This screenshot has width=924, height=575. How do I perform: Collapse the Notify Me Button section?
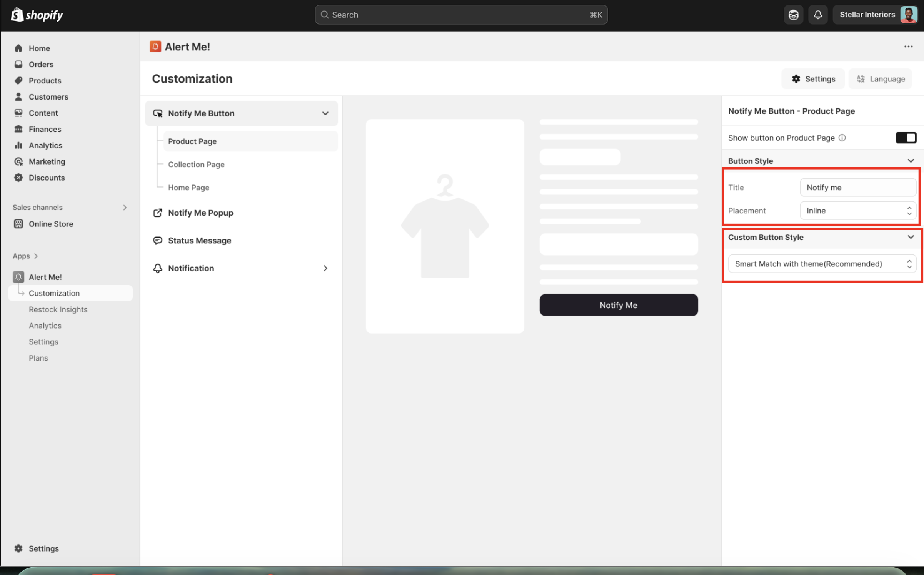325,113
